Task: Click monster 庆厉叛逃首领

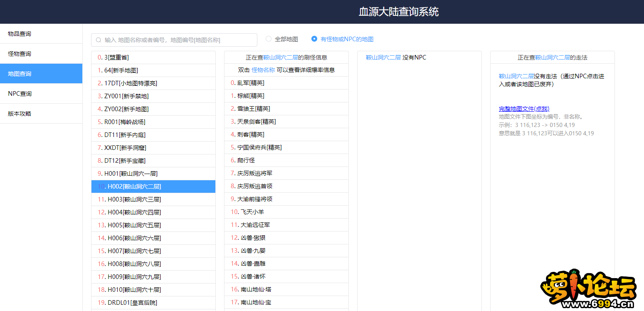Action: (x=286, y=186)
